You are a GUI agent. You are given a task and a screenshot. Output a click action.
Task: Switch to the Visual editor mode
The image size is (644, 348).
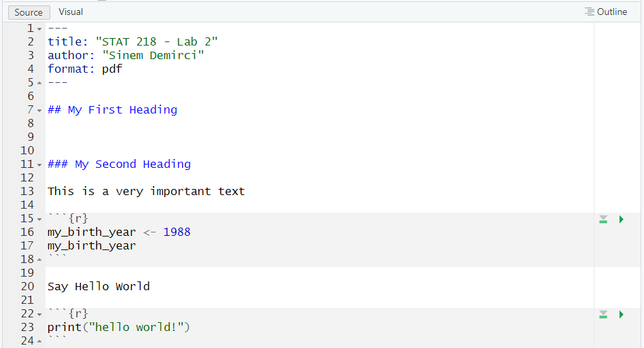pos(71,12)
